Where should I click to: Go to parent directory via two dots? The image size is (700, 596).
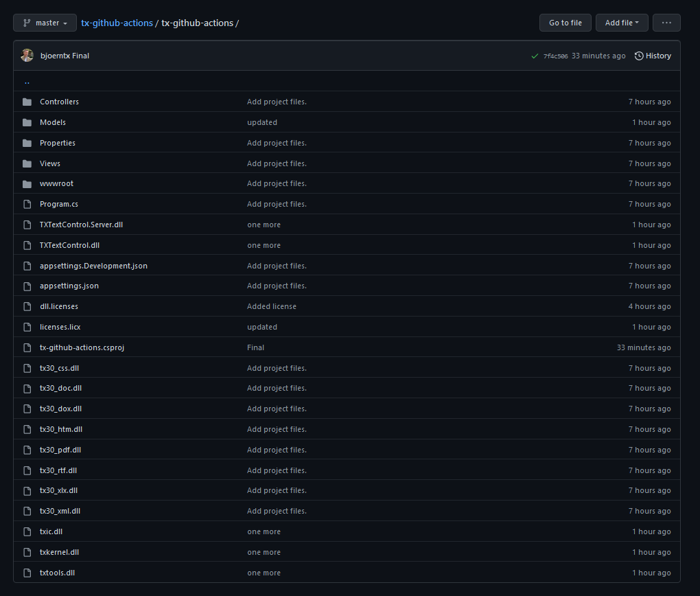[x=27, y=81]
